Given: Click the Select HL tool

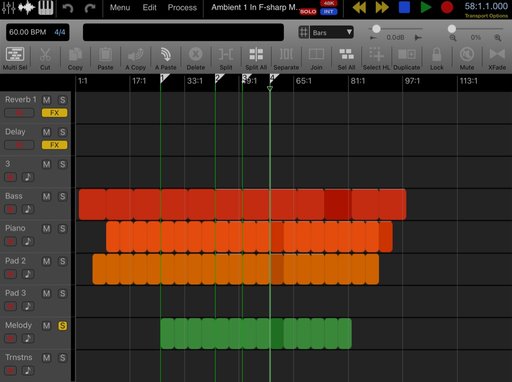Looking at the screenshot, I should click(x=376, y=59).
